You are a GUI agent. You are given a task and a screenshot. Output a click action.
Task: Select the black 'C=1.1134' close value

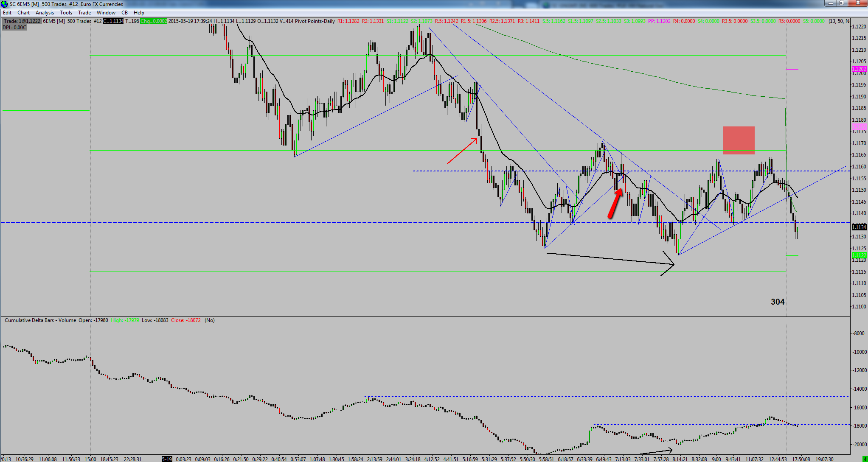113,21
